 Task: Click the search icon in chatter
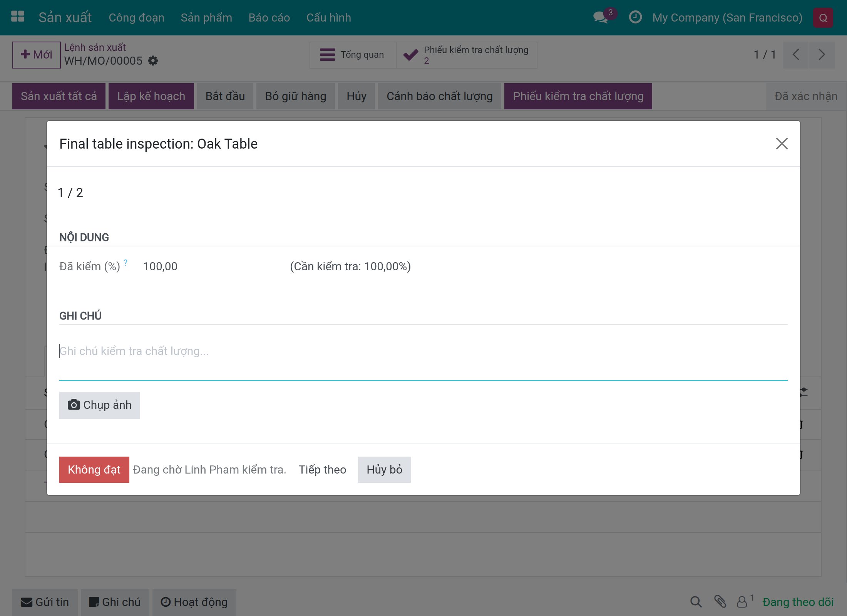click(696, 602)
